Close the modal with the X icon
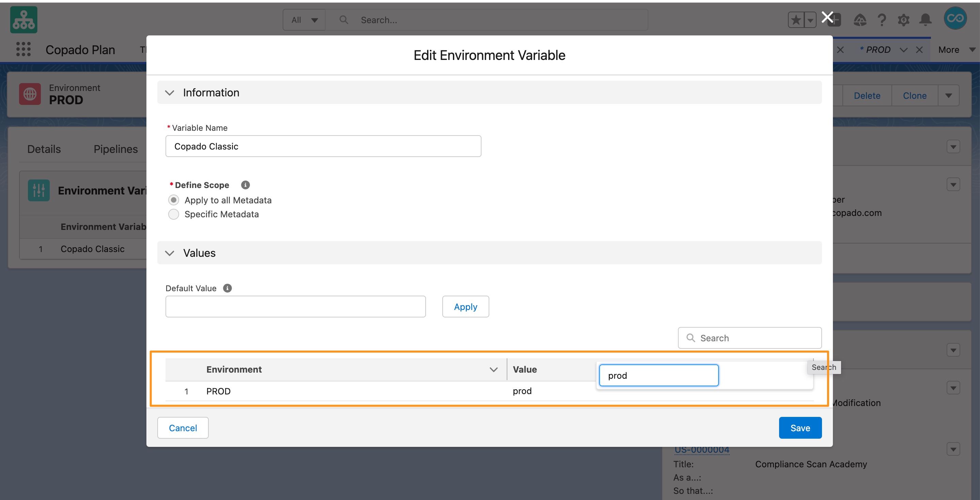Screen dimensions: 980x500 coord(827,17)
